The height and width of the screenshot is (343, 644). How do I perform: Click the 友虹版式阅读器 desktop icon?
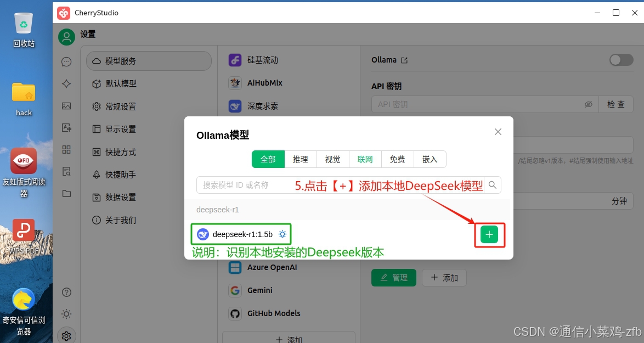tap(24, 172)
